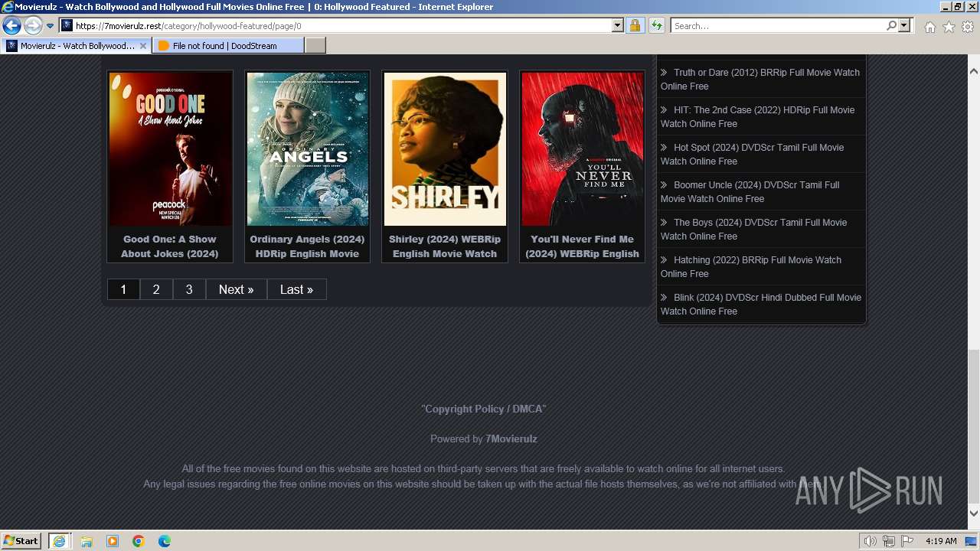Open a new blank tab
Image resolution: width=980 pixels, height=551 pixels.
tap(315, 46)
